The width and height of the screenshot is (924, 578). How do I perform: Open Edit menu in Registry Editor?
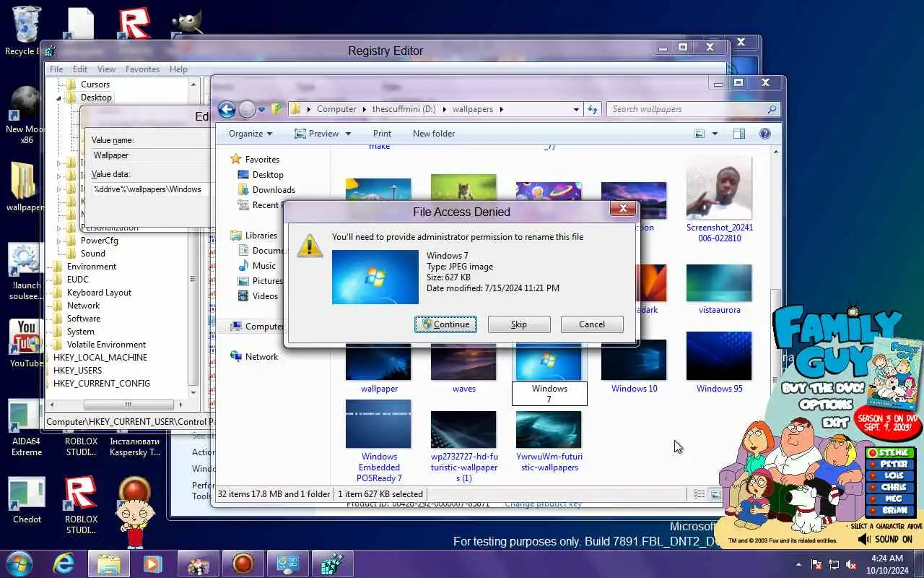tap(80, 69)
